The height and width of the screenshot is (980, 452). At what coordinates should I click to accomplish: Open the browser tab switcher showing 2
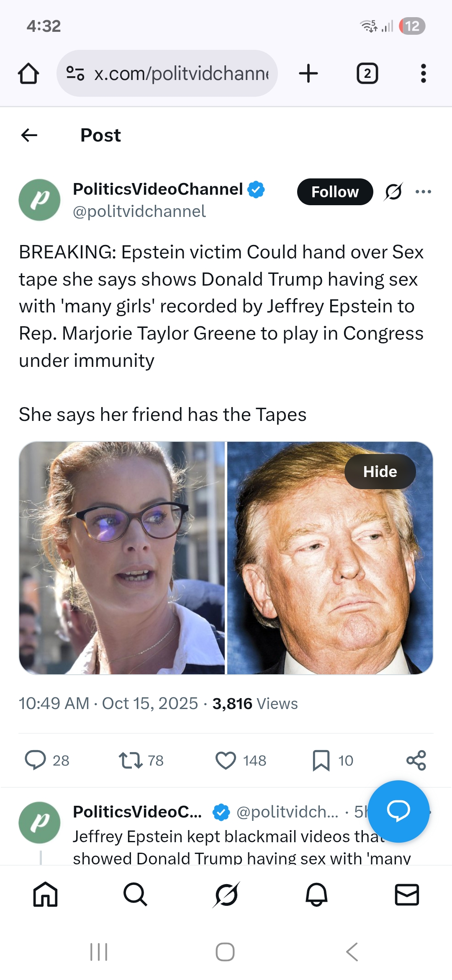point(367,73)
